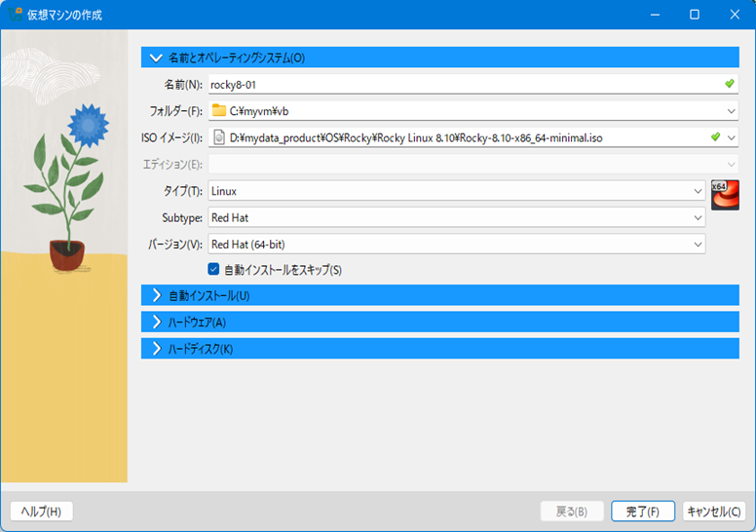Expand the ハードディスク(K) section
This screenshot has height=532, width=756.
439,348
